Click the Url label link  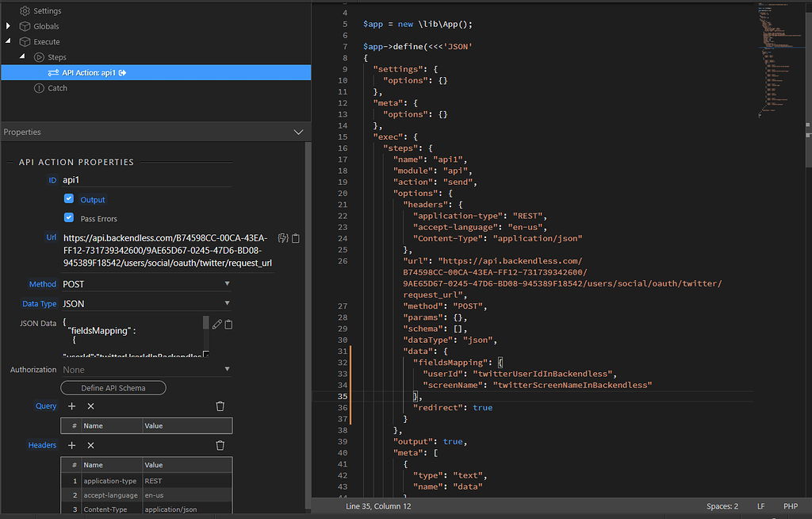[x=52, y=237]
